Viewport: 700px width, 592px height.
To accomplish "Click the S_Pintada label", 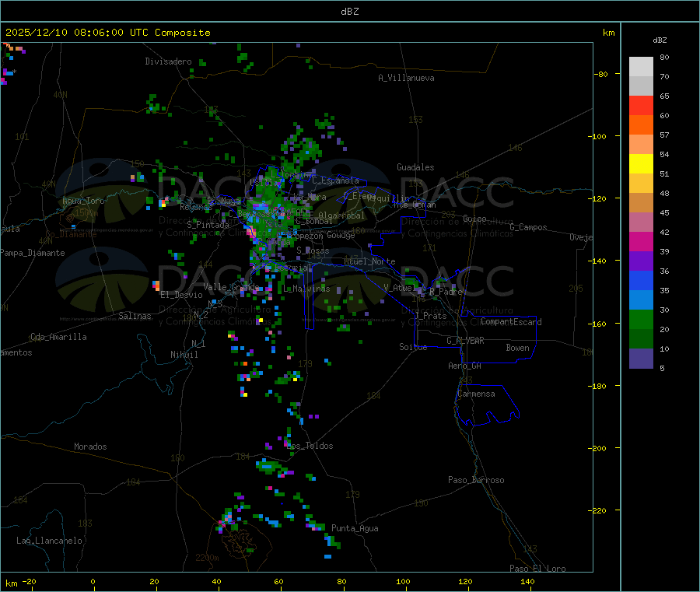I will pos(208,225).
